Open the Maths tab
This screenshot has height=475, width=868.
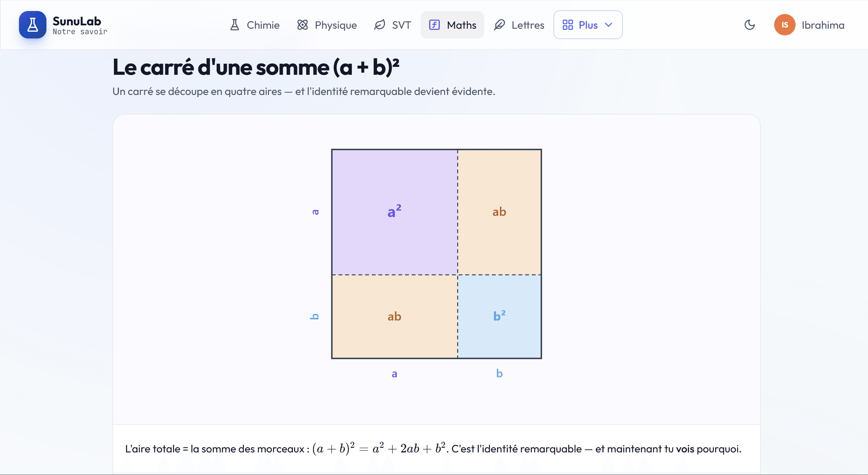[x=452, y=25]
